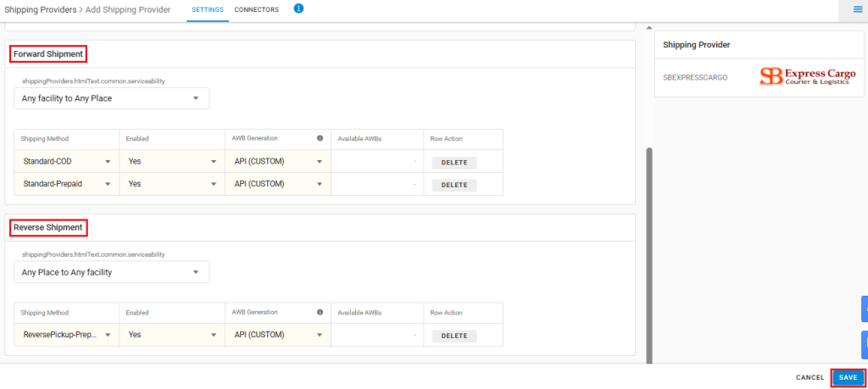Switch to the Connectors tab
Screen dimensions: 868x389
click(x=256, y=10)
